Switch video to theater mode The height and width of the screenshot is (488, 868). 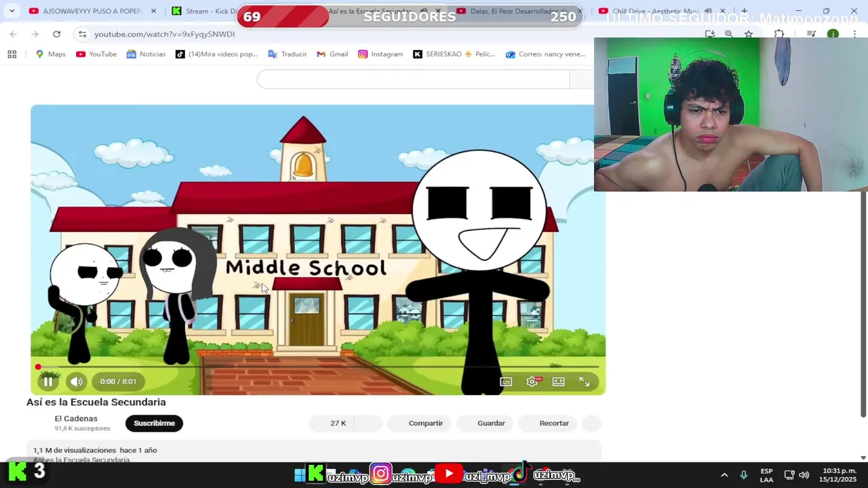pos(558,382)
